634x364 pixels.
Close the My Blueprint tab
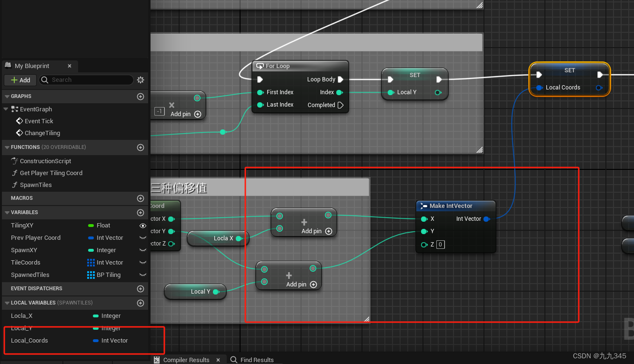70,66
